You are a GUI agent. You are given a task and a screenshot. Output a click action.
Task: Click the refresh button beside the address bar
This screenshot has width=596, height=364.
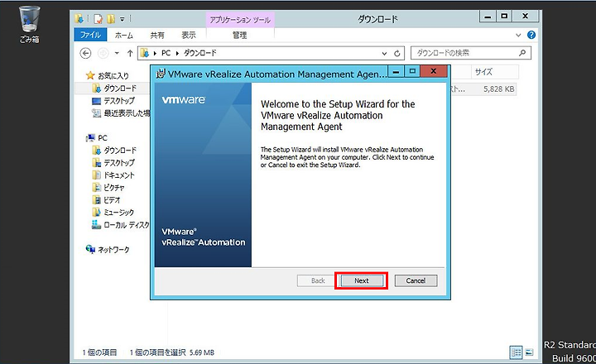click(397, 54)
